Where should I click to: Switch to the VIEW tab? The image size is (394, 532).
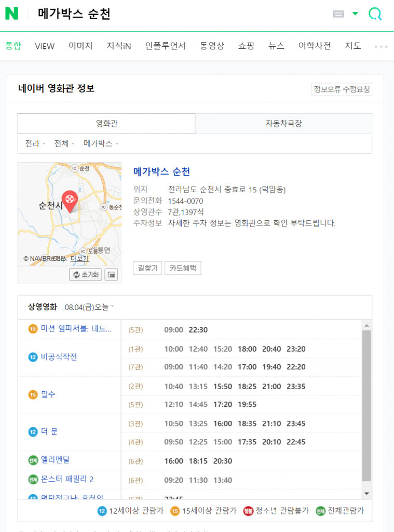point(45,46)
